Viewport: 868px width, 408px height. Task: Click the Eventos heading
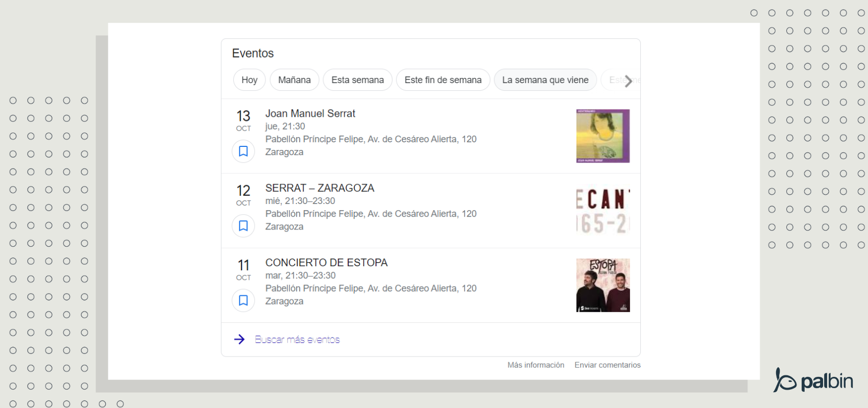pyautogui.click(x=253, y=53)
